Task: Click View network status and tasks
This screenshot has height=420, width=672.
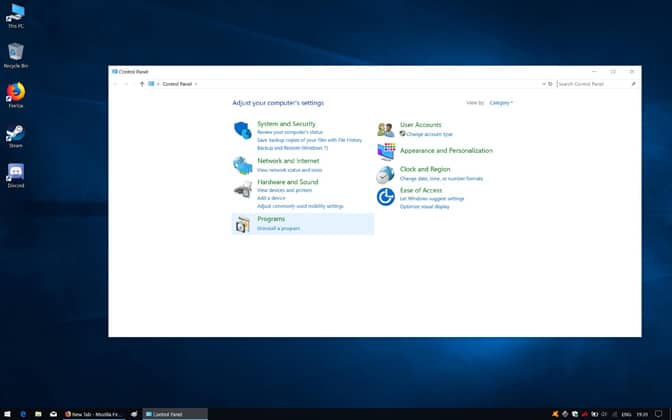Action: [289, 170]
